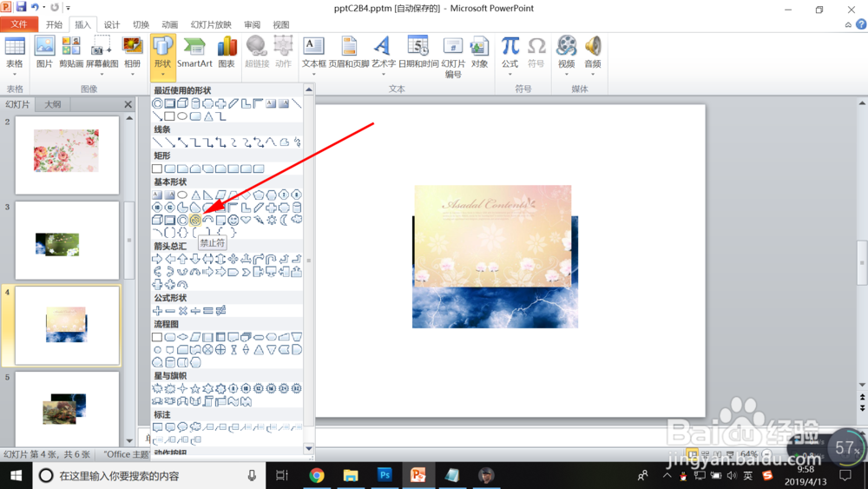
Task: Select slide 3 thumbnail
Action: pos(67,241)
